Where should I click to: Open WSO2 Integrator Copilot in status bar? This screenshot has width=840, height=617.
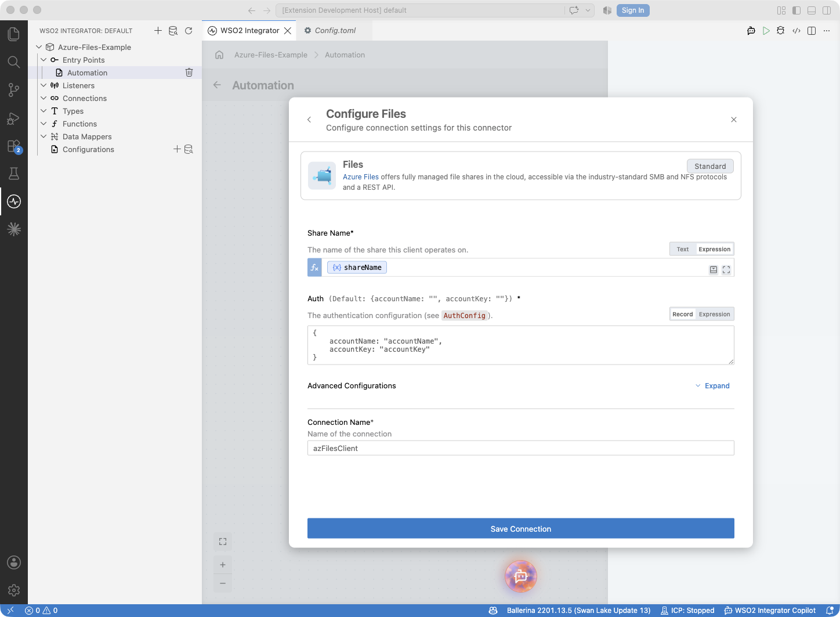pyautogui.click(x=770, y=611)
